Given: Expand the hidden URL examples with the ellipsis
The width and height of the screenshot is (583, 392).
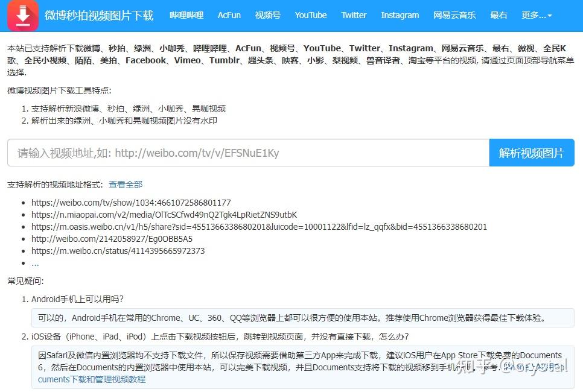Looking at the screenshot, I should point(35,263).
